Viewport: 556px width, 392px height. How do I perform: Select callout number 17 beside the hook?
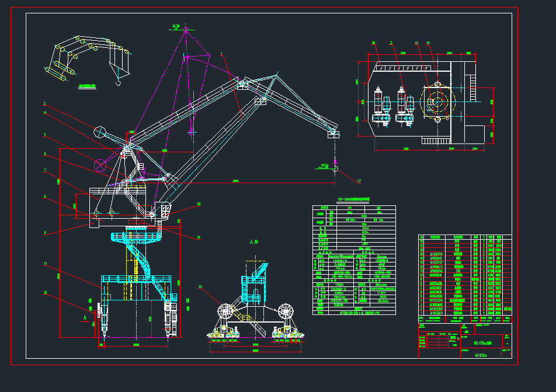click(x=359, y=180)
